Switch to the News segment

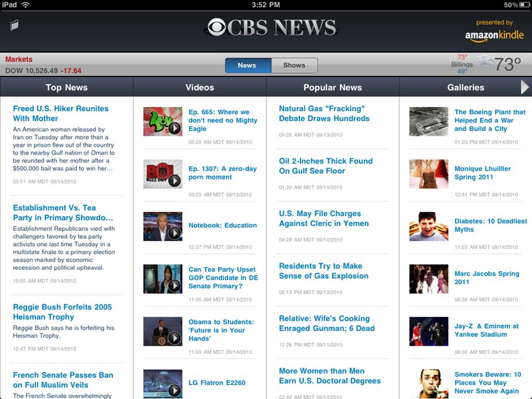[248, 65]
